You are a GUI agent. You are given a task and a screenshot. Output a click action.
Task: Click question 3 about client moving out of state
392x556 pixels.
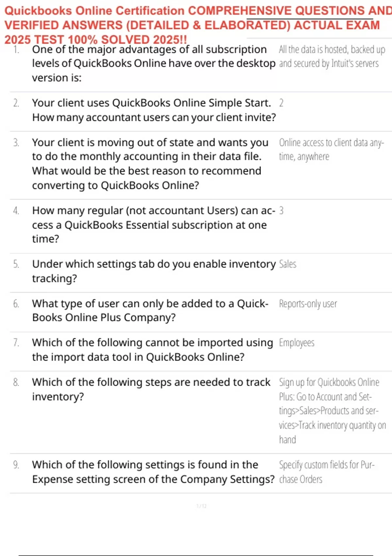150,164
